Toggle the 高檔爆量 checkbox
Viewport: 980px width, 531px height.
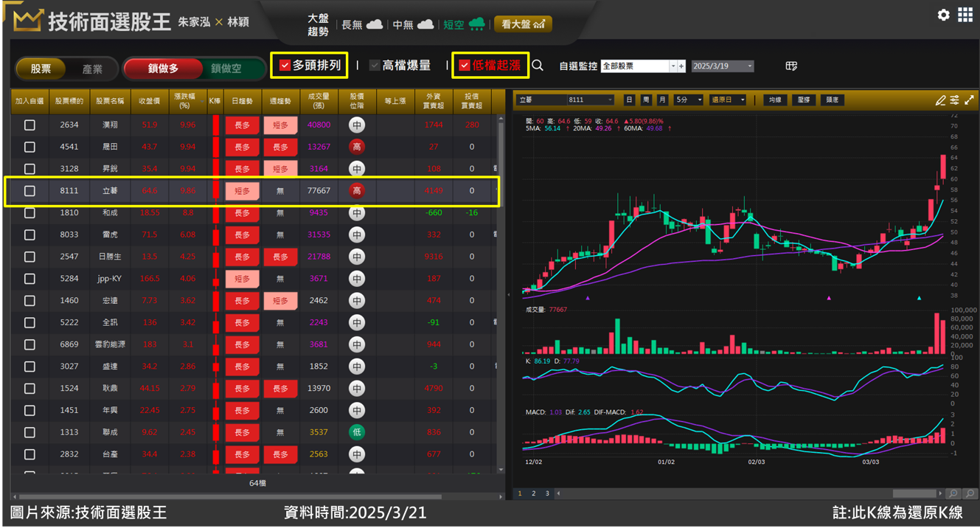pos(375,66)
